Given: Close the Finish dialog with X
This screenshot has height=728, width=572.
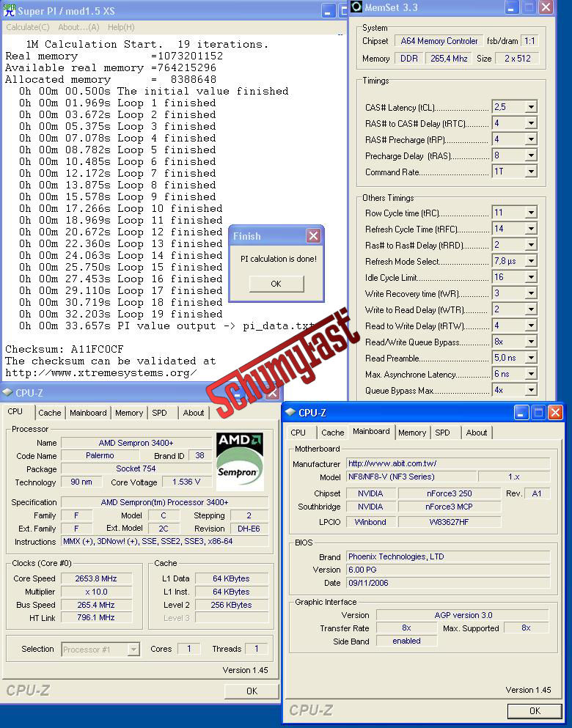Looking at the screenshot, I should pos(313,236).
